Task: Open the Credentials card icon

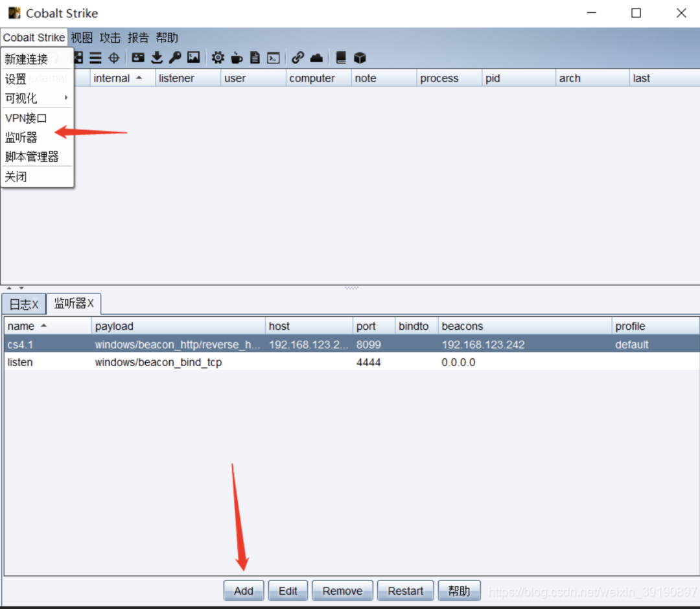Action: [138, 58]
